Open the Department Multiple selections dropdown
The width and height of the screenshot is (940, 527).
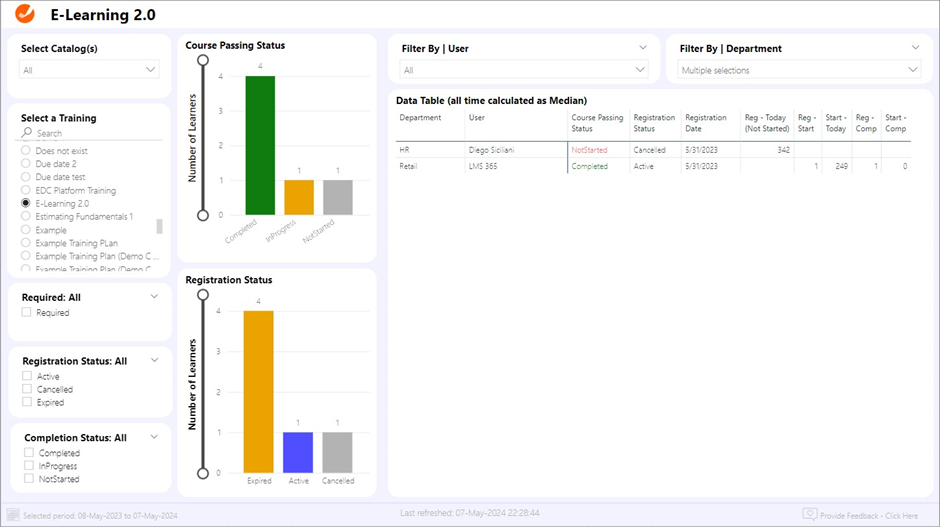click(799, 70)
